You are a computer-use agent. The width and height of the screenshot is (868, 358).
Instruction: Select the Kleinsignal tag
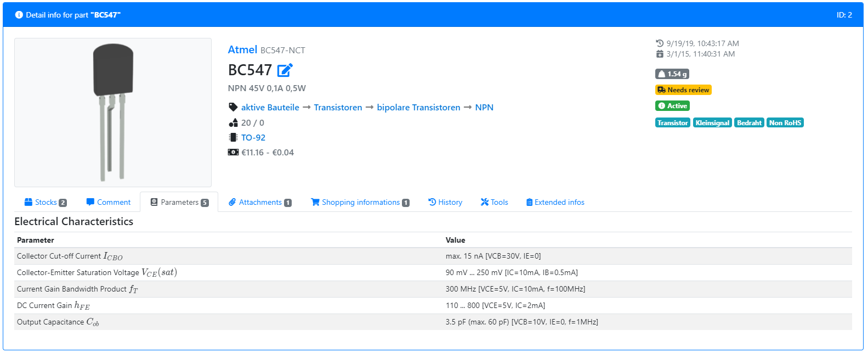(x=712, y=123)
